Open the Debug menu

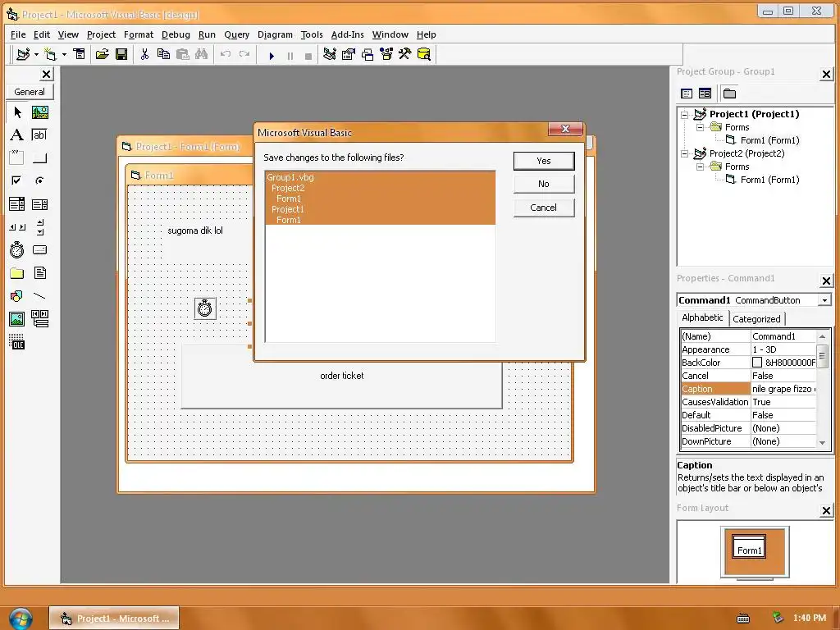tap(176, 34)
